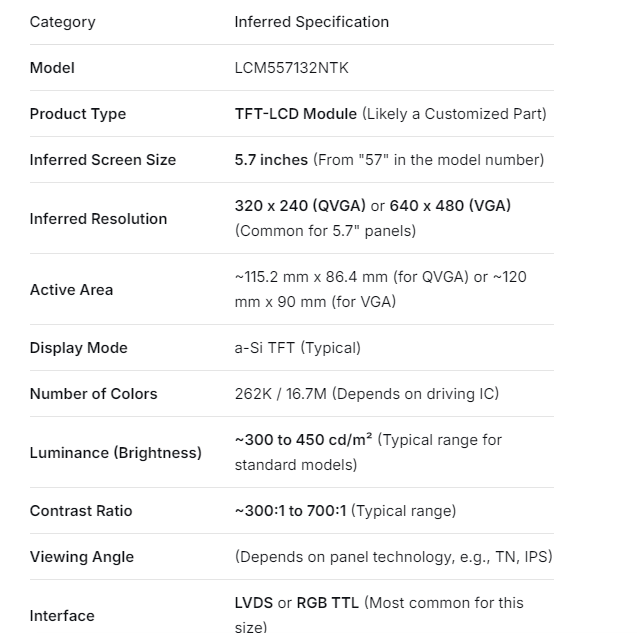
Task: Select the model number LCM557132NTK
Action: click(x=291, y=68)
